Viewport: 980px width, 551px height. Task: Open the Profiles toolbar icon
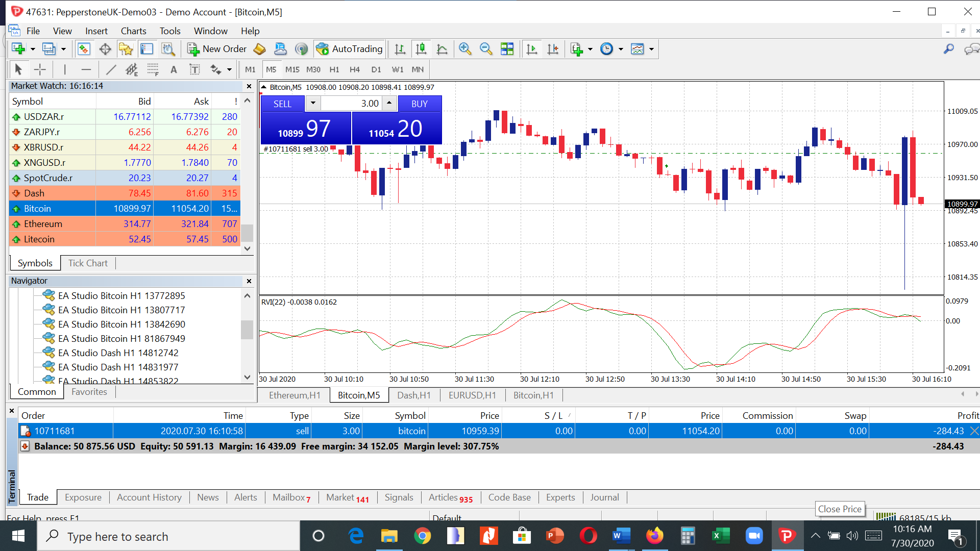[x=49, y=49]
